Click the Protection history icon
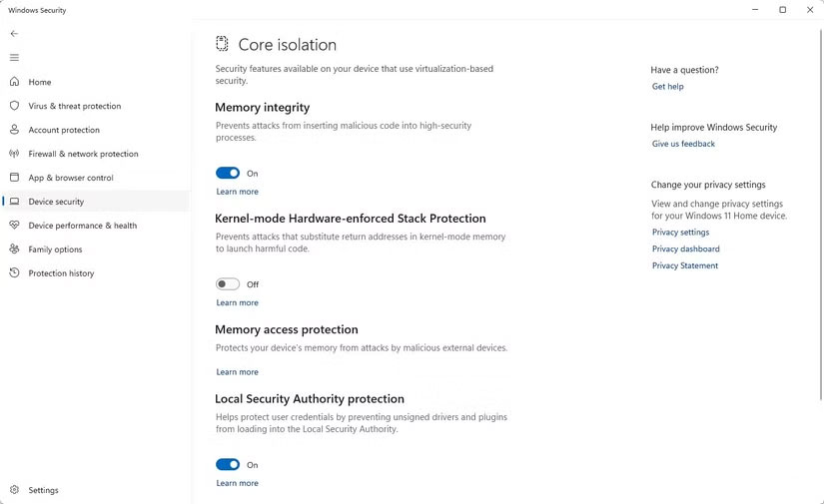 (14, 273)
